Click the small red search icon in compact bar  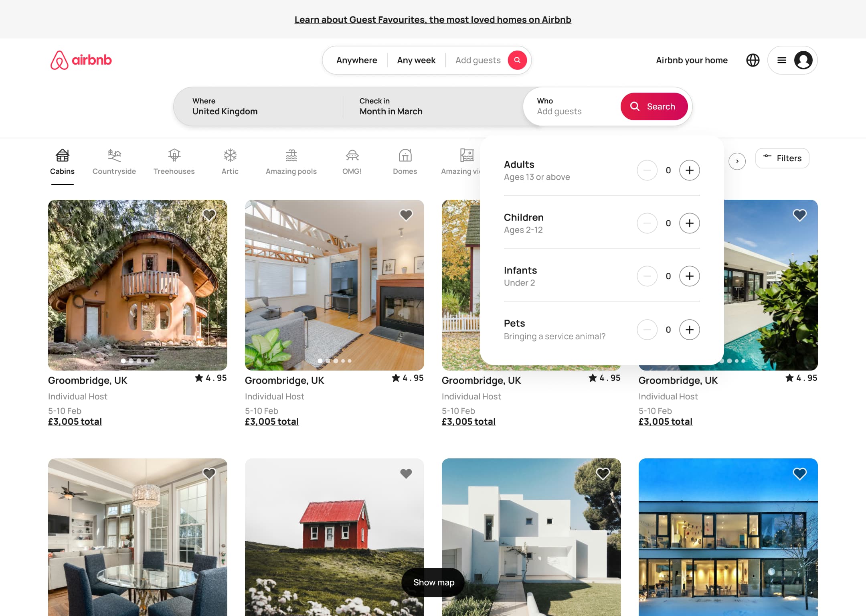coord(517,60)
